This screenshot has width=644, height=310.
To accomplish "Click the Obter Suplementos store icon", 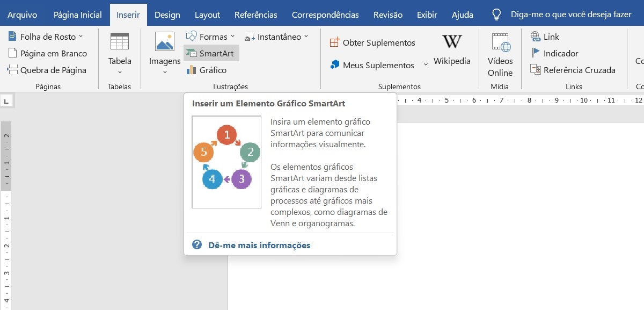I will pos(335,42).
